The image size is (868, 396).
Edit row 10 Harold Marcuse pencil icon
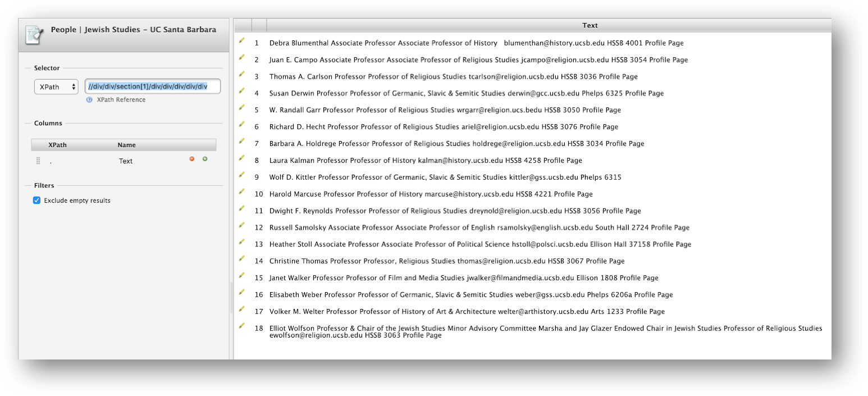(x=242, y=192)
